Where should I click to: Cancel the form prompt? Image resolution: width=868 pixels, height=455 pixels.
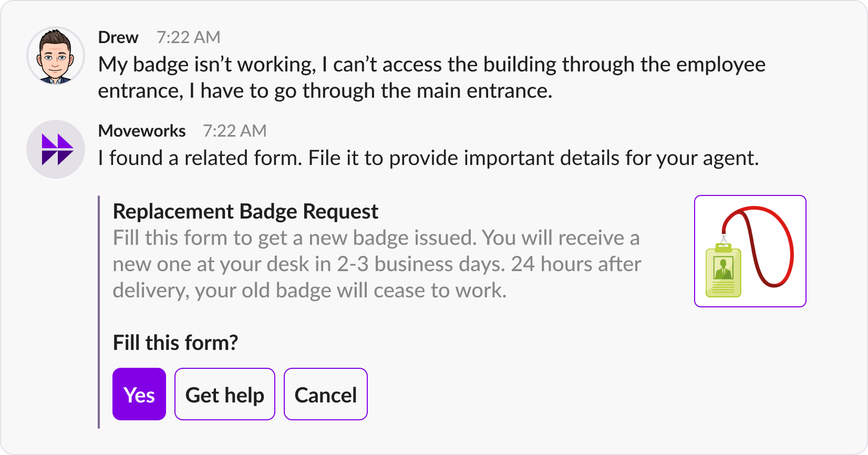coord(325,394)
